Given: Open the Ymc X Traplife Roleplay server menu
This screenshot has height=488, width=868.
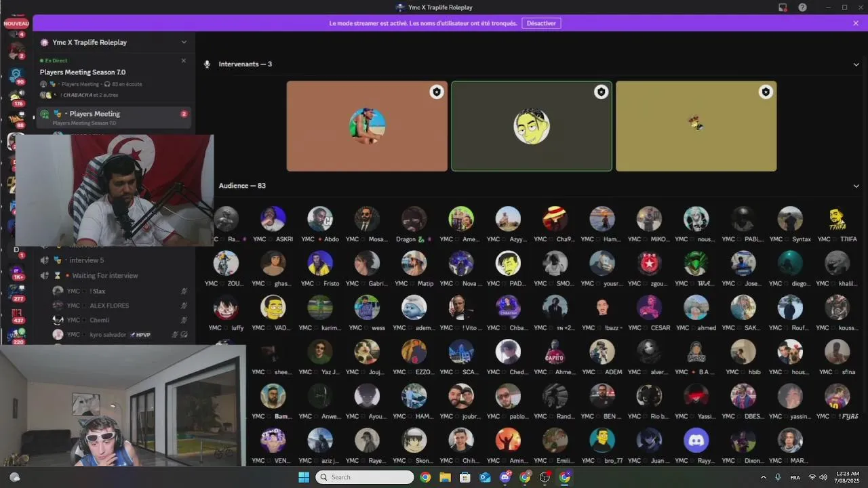Looking at the screenshot, I should click(x=113, y=42).
